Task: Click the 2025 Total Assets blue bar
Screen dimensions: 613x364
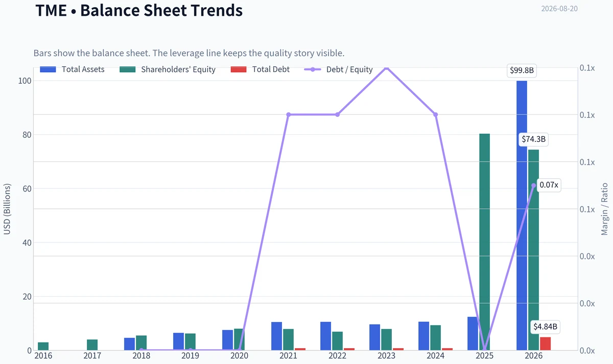Action: 473,333
